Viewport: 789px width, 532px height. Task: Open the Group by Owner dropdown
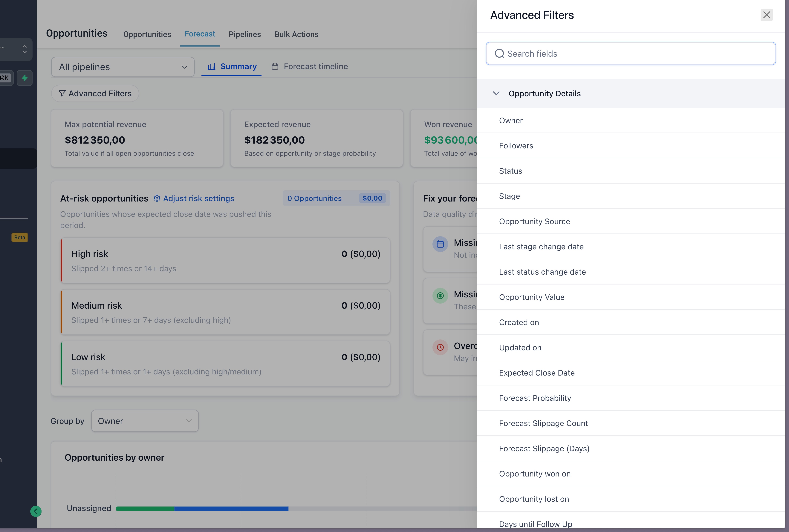point(145,421)
